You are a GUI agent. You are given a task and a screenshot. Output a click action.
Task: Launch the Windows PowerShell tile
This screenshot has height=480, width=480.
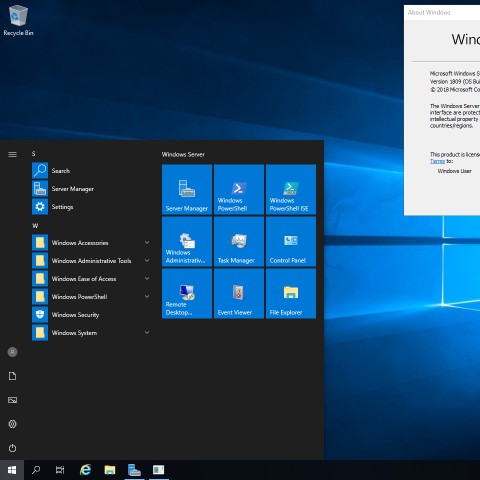pos(239,189)
